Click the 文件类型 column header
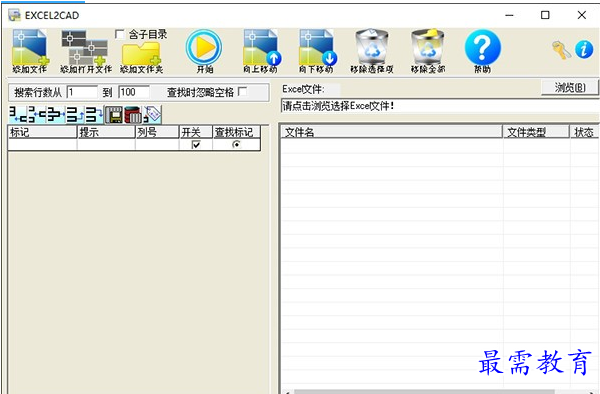The height and width of the screenshot is (394, 600). coord(536,132)
